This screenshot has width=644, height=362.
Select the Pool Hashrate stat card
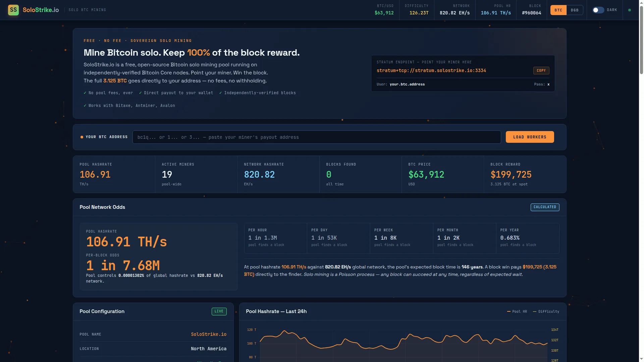114,174
